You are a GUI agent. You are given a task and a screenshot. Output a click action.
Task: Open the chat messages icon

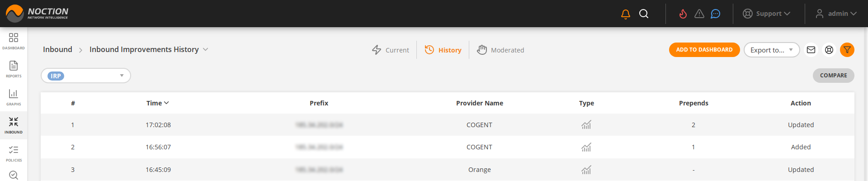click(715, 14)
